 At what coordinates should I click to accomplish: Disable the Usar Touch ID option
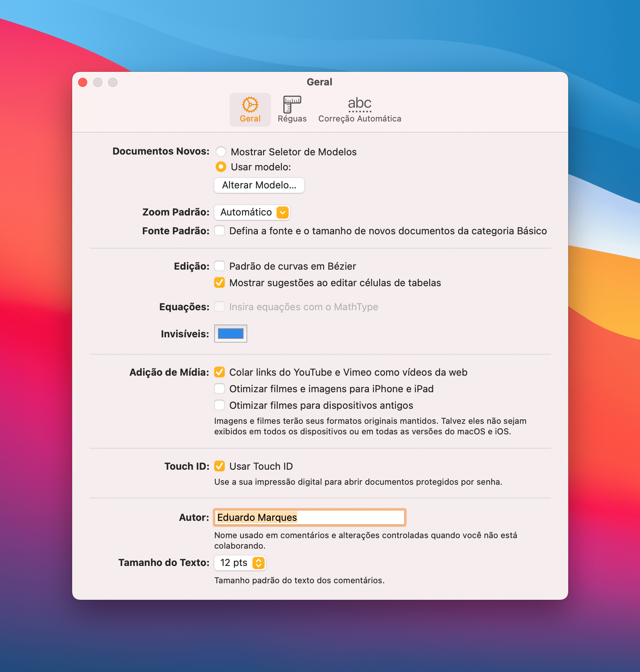219,466
